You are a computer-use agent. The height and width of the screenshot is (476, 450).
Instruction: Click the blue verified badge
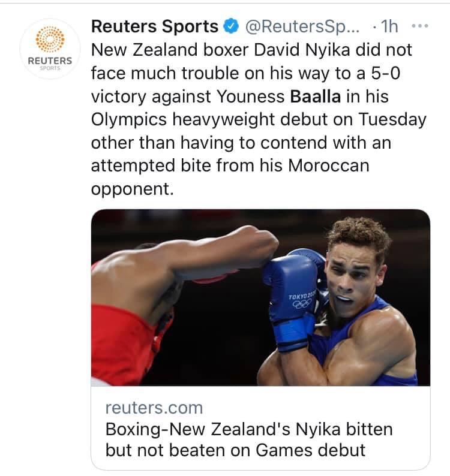(x=230, y=27)
